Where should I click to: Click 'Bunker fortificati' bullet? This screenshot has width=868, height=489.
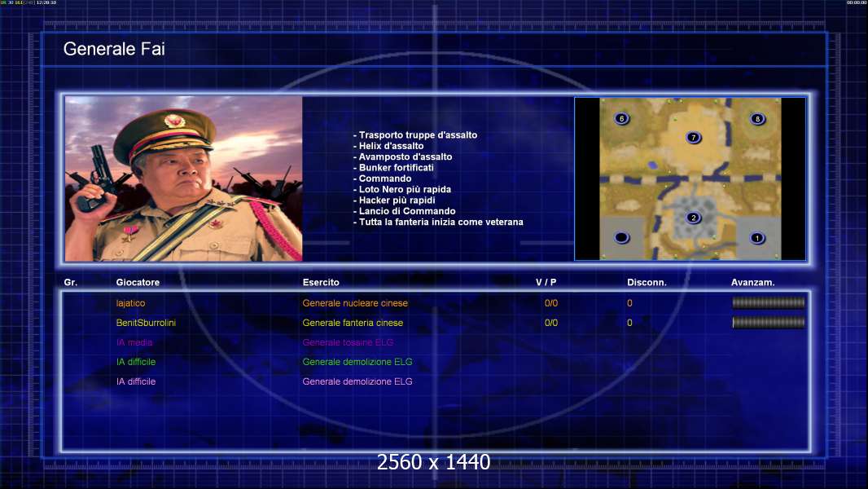pyautogui.click(x=393, y=167)
